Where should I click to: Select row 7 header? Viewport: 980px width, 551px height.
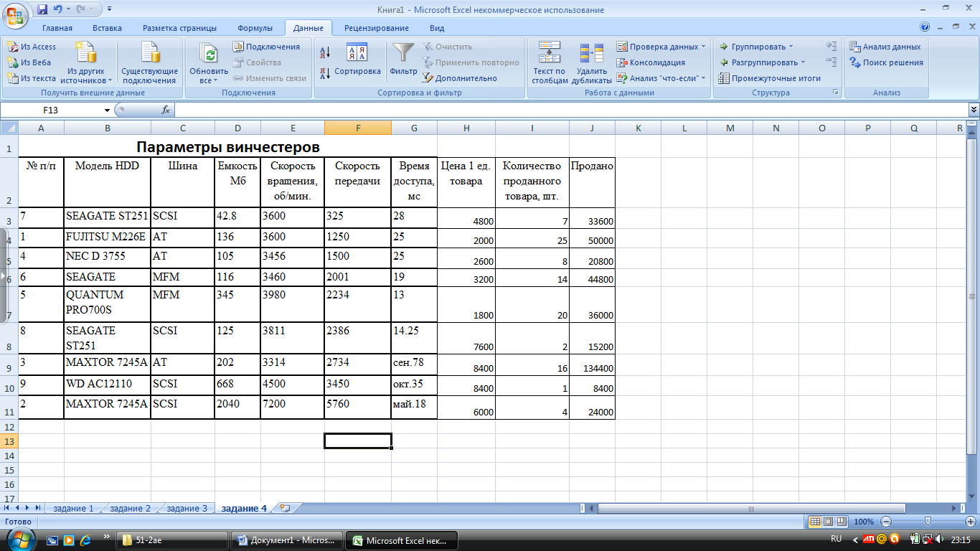[9, 305]
